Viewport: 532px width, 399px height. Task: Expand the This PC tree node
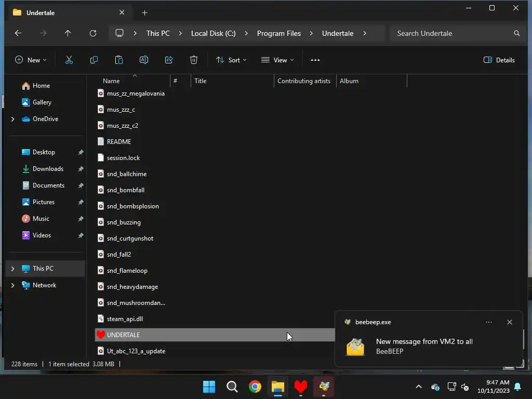pyautogui.click(x=12, y=269)
